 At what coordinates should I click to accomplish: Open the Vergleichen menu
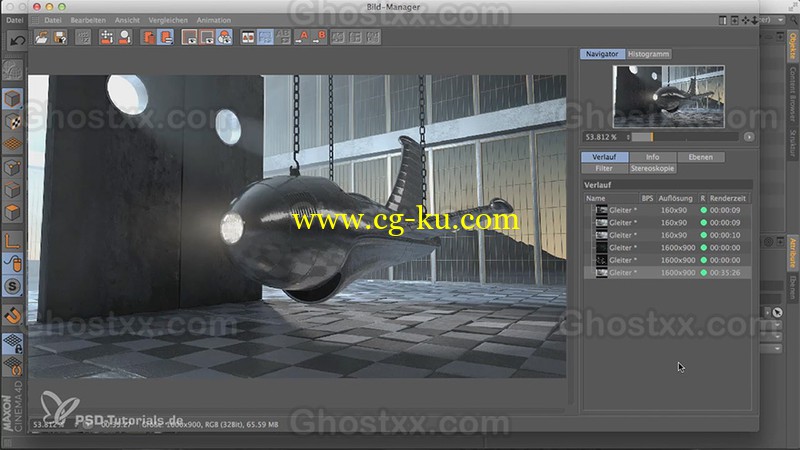[x=168, y=20]
